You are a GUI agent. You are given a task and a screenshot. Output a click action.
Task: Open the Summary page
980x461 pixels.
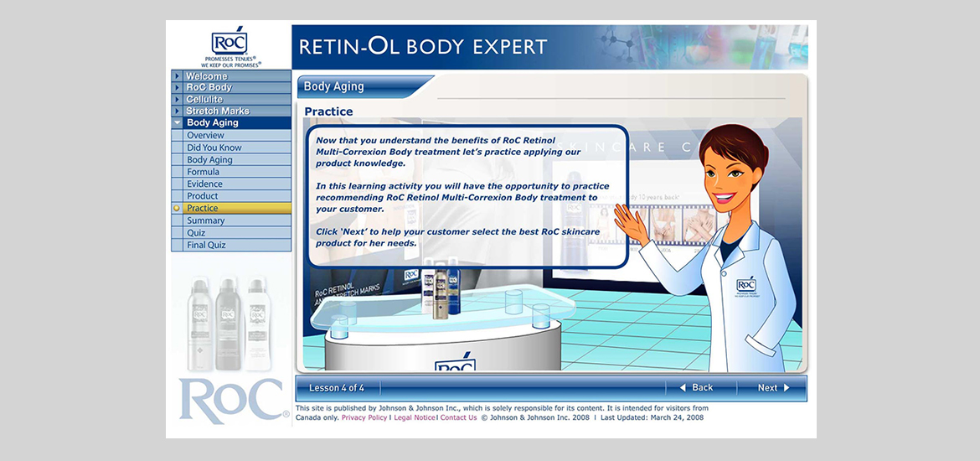click(205, 220)
